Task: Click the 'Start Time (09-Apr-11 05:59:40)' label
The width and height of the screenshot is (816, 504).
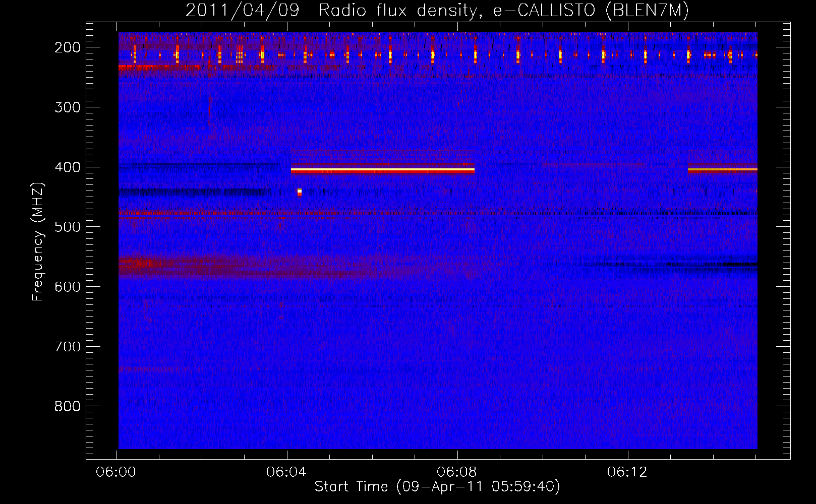Action: [437, 487]
